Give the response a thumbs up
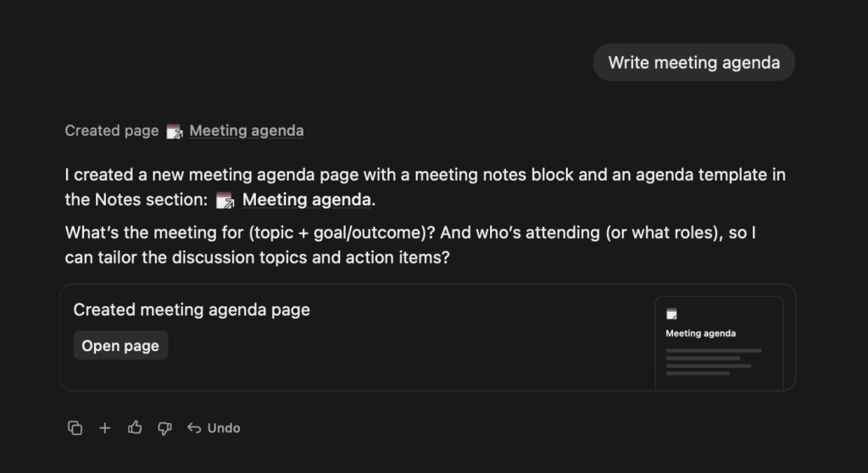Screen dimensions: 868x473 [x=135, y=428]
